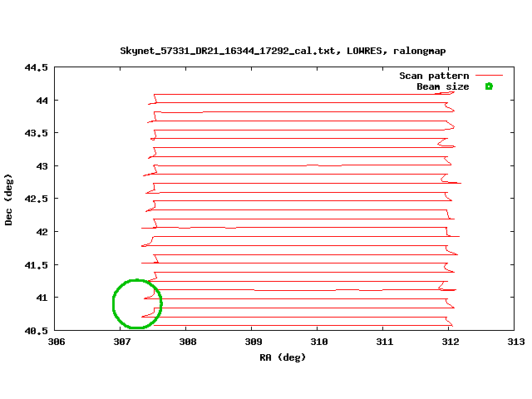Click the y-axis tick label 42
532x399 pixels.
[42, 232]
